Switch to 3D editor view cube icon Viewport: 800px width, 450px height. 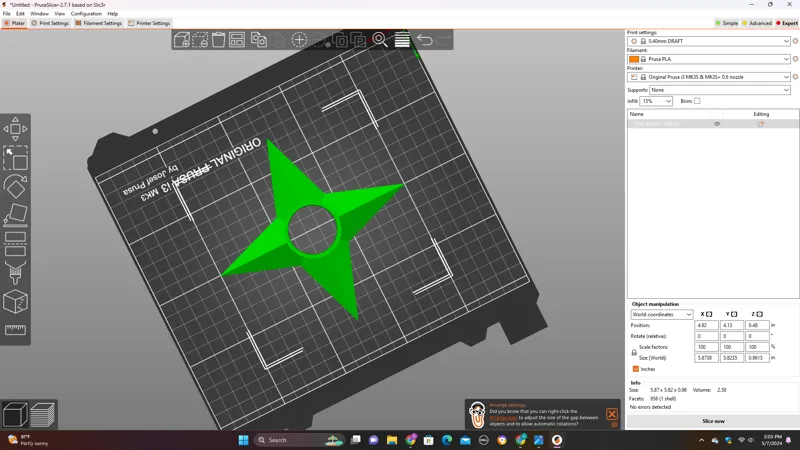15,414
